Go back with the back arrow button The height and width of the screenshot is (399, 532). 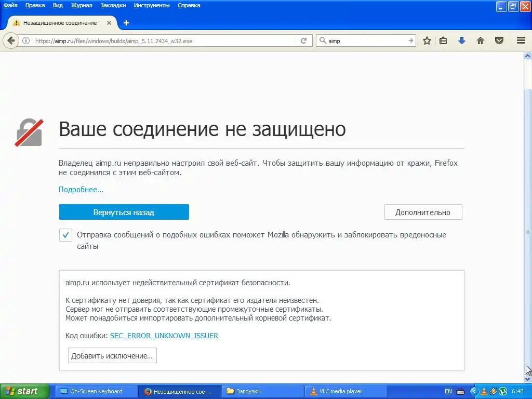[x=11, y=41]
